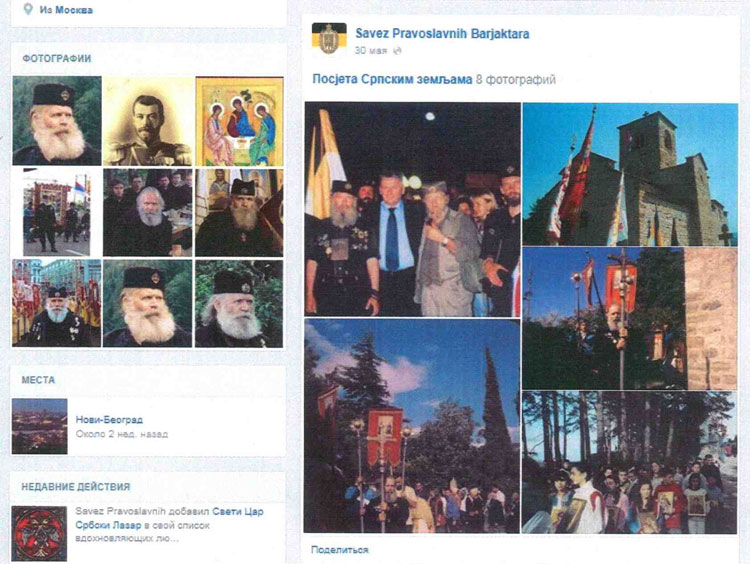750x564 pixels.
Task: Open the night group photo in the album
Action: 412,209
